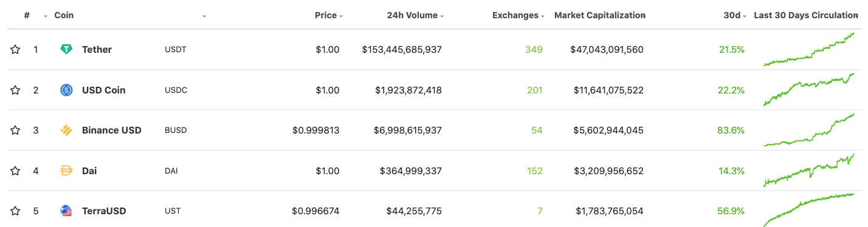Open the Binance USD coin name link
This screenshot has height=227, width=868.
112,130
